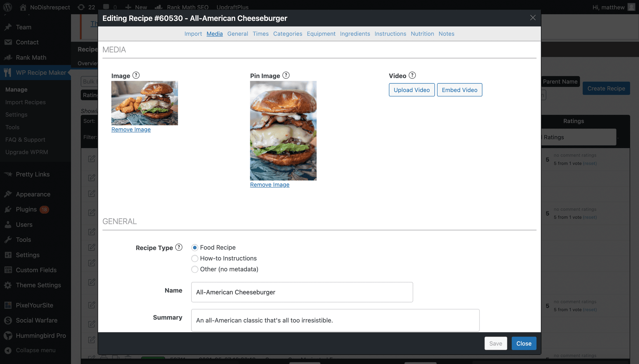Open Pretty Links star icon

click(8, 174)
